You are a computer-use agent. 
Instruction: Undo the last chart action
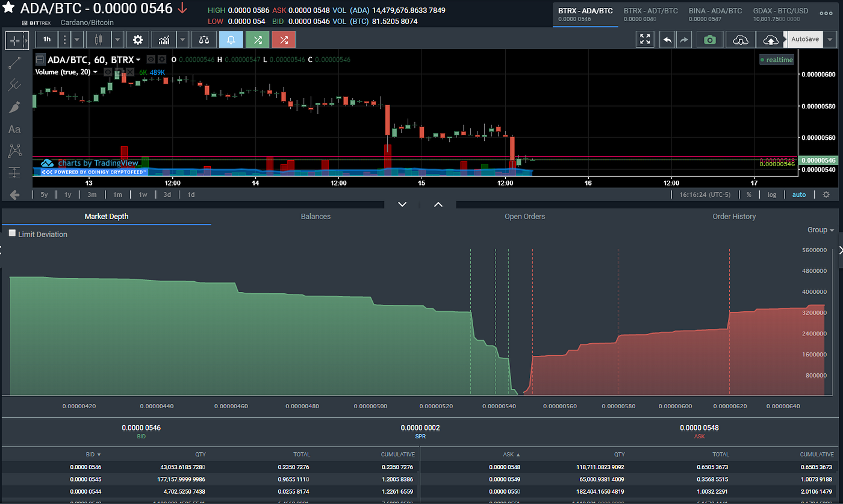pyautogui.click(x=667, y=40)
